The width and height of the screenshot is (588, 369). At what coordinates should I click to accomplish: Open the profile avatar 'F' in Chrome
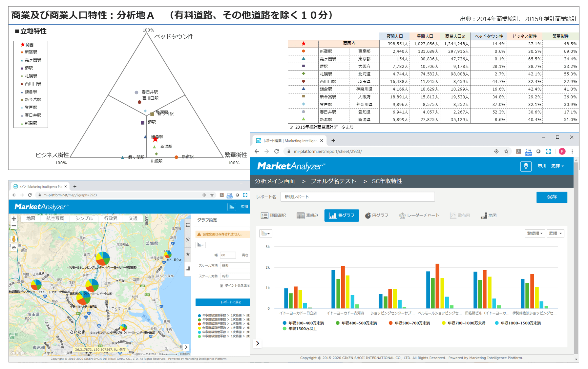(x=562, y=152)
